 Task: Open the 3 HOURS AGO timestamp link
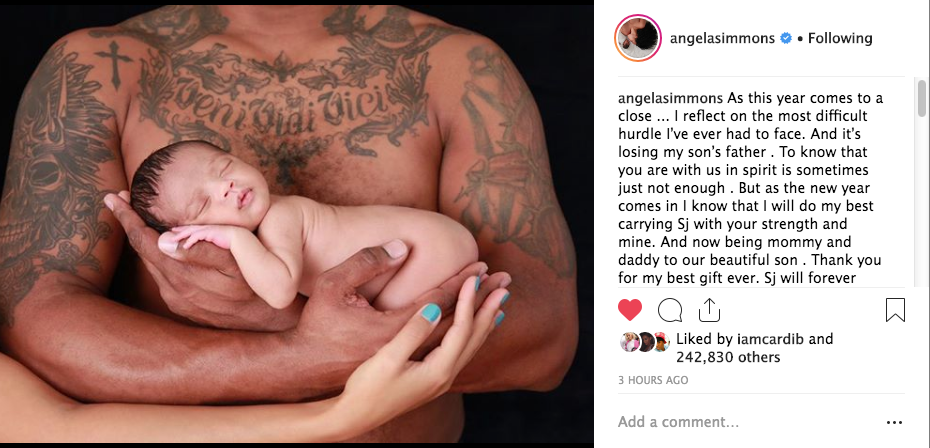coord(653,380)
